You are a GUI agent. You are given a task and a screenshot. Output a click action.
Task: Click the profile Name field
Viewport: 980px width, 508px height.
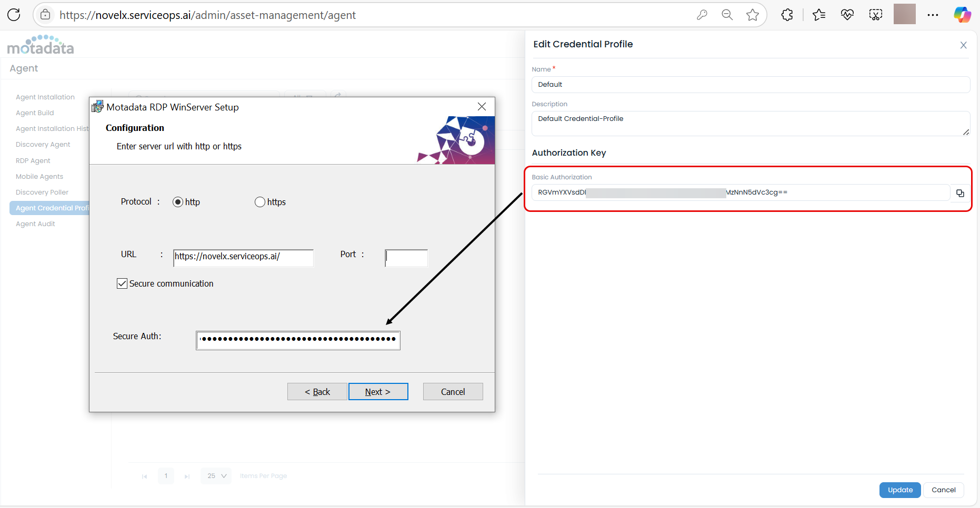(751, 85)
